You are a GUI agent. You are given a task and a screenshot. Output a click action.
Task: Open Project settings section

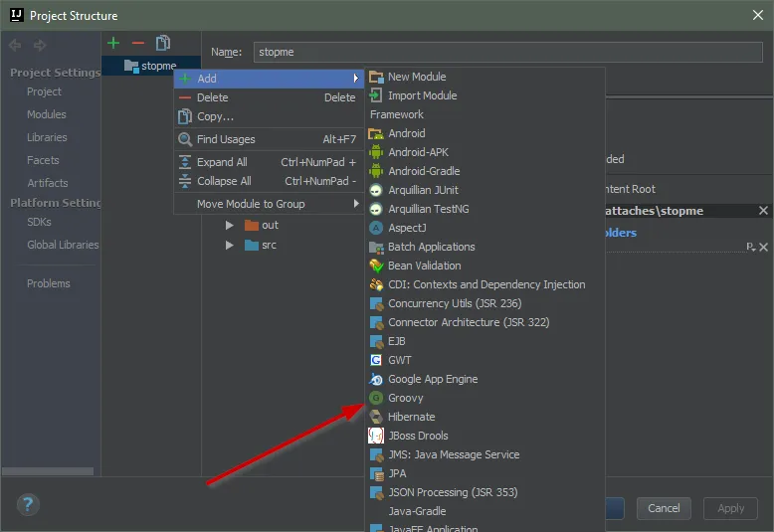(x=44, y=91)
